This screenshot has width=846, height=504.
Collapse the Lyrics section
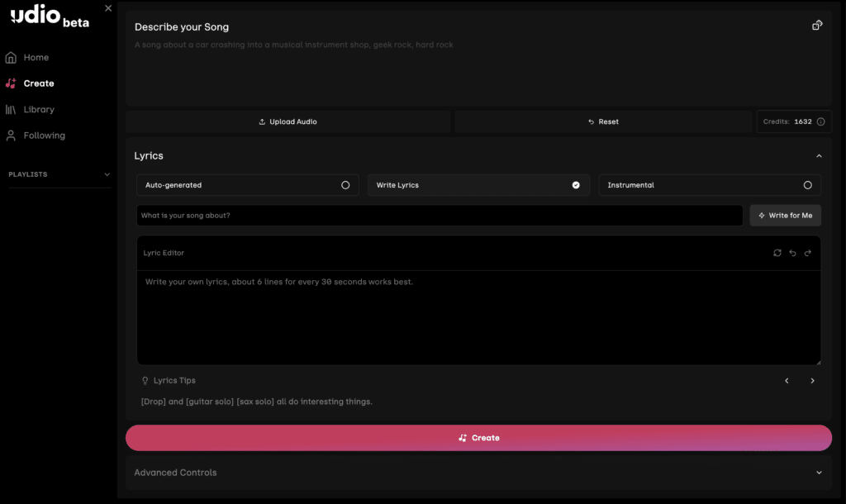(x=819, y=156)
